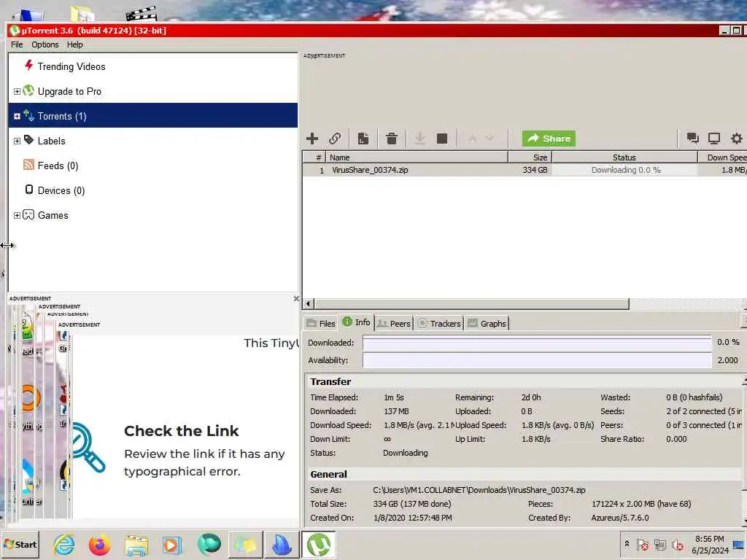This screenshot has width=747, height=560.
Task: Click the Add Torrent from URL link icon
Action: (x=335, y=139)
